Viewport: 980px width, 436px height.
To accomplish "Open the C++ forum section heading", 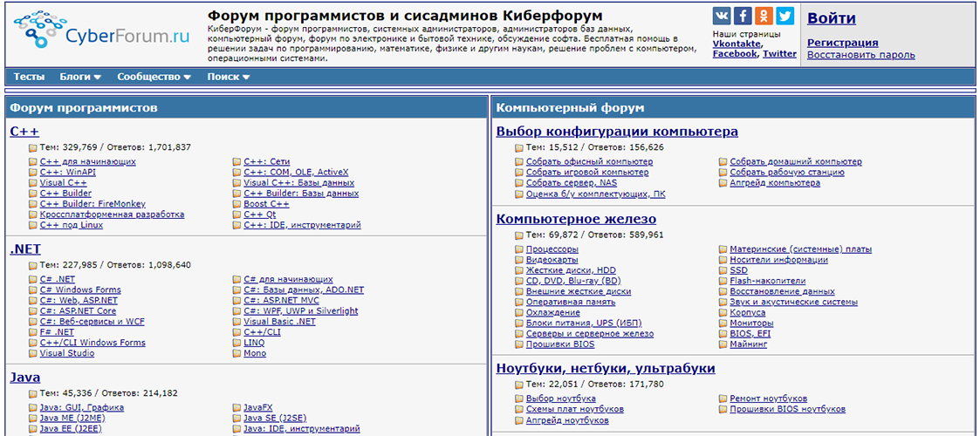I will point(24,132).
